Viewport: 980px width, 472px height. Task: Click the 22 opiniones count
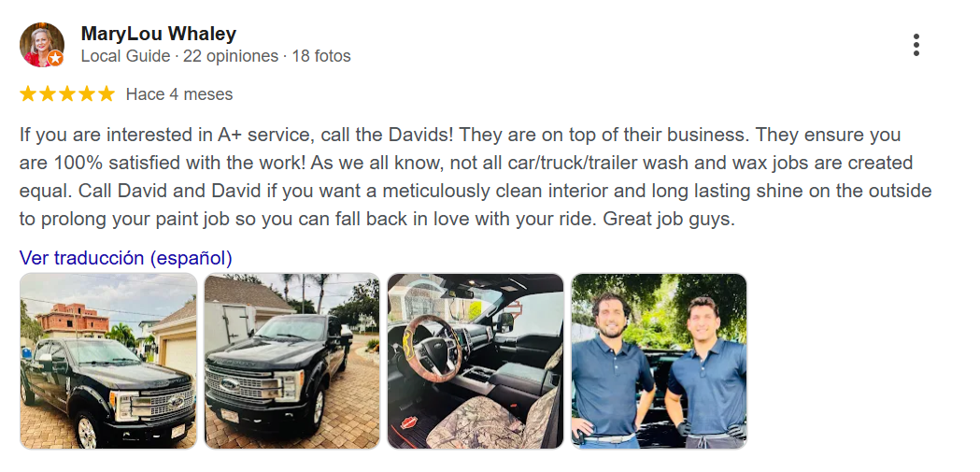click(231, 56)
